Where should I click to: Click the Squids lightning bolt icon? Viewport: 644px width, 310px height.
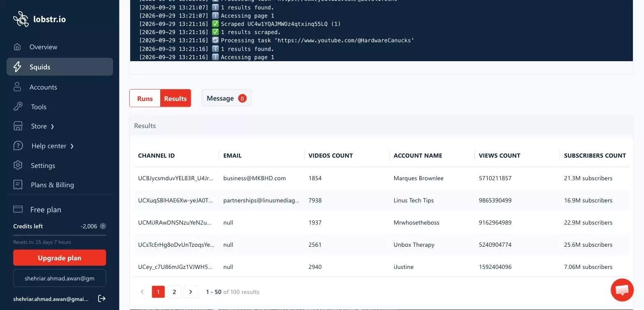[x=17, y=67]
